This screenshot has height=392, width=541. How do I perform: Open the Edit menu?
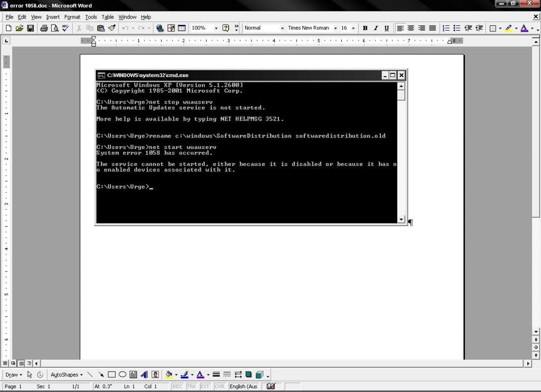point(22,17)
